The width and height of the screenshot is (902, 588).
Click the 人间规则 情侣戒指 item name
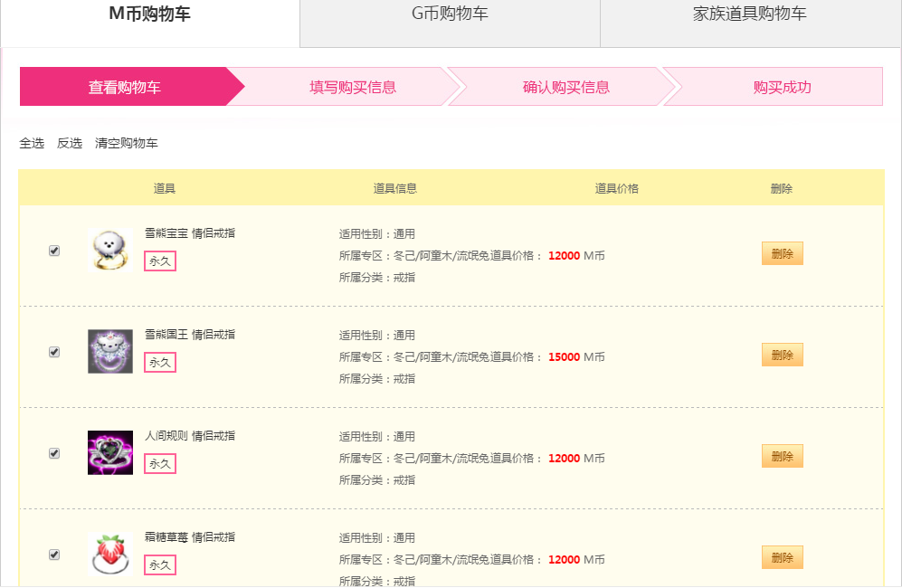pos(190,435)
